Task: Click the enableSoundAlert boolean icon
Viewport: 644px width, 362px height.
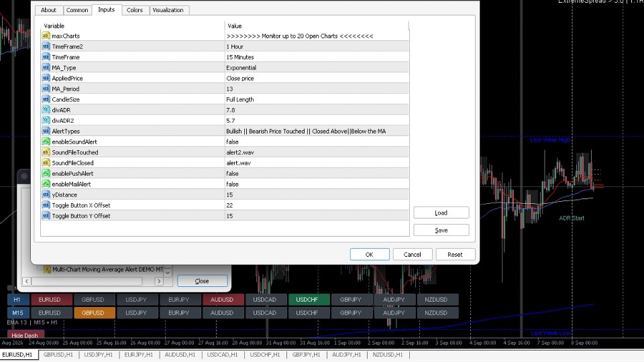Action: pos(46,141)
